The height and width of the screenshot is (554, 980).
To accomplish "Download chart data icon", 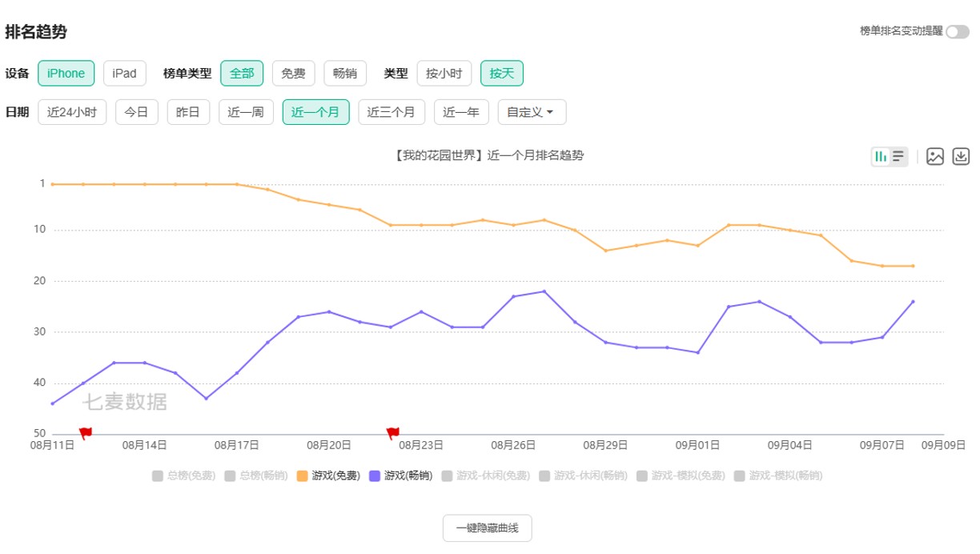I will (961, 157).
